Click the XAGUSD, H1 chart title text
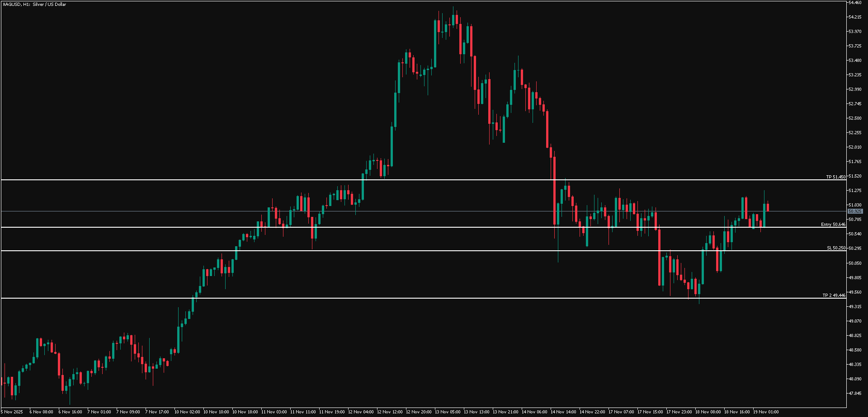Screen dimensions: 868x417 pyautogui.click(x=34, y=5)
